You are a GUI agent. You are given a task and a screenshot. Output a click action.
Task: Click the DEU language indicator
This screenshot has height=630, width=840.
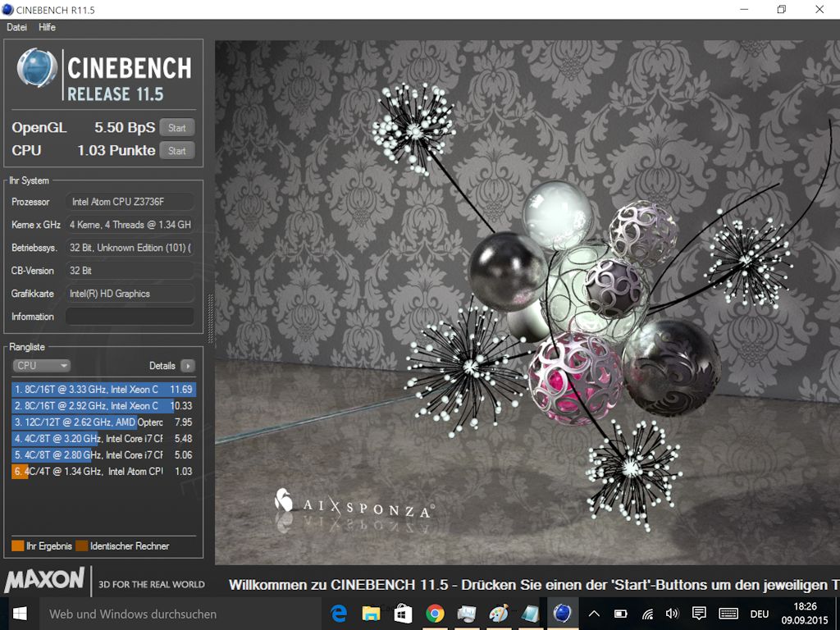(759, 614)
